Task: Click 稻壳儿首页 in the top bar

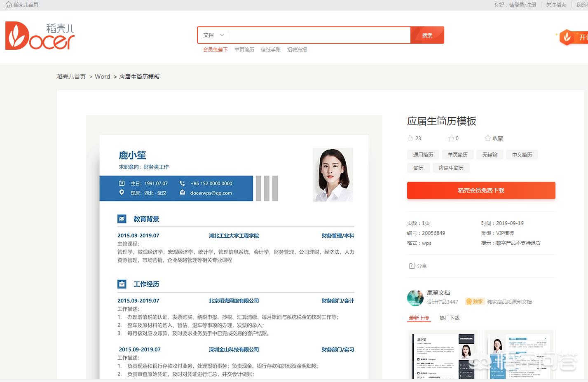Action: 26,5
